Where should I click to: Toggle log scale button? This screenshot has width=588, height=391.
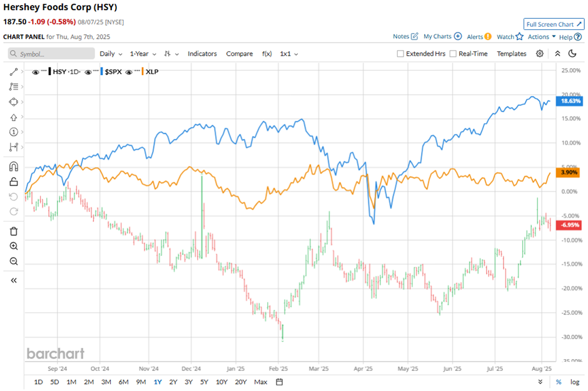point(575,382)
